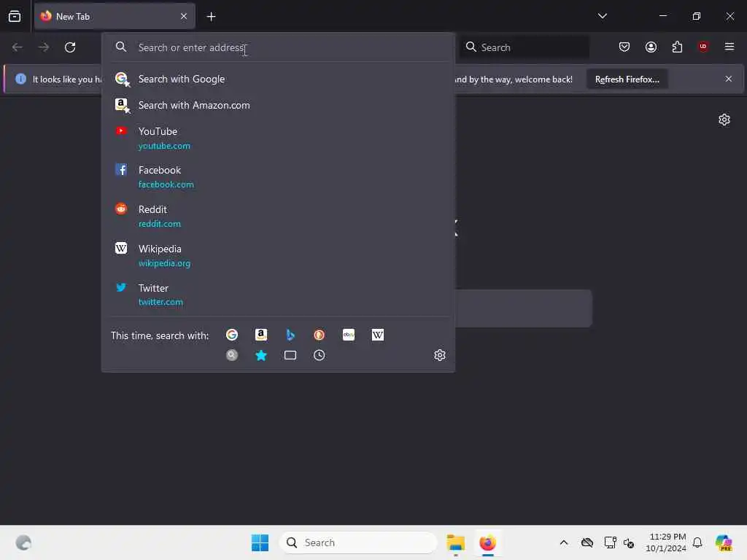Viewport: 747px width, 560px height.
Task: Click the Google one-off search engine icon
Action: pyautogui.click(x=232, y=335)
